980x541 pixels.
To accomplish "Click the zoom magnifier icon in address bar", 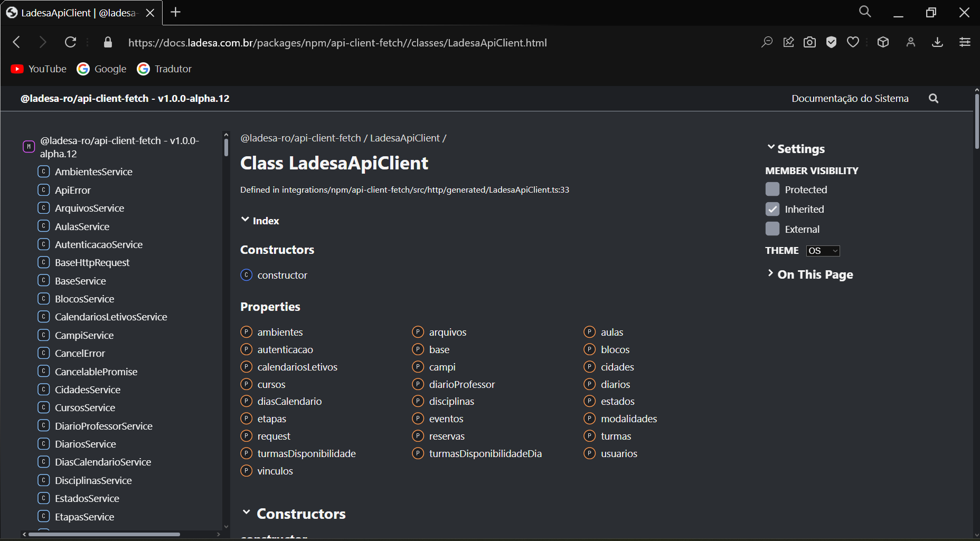I will 767,42.
